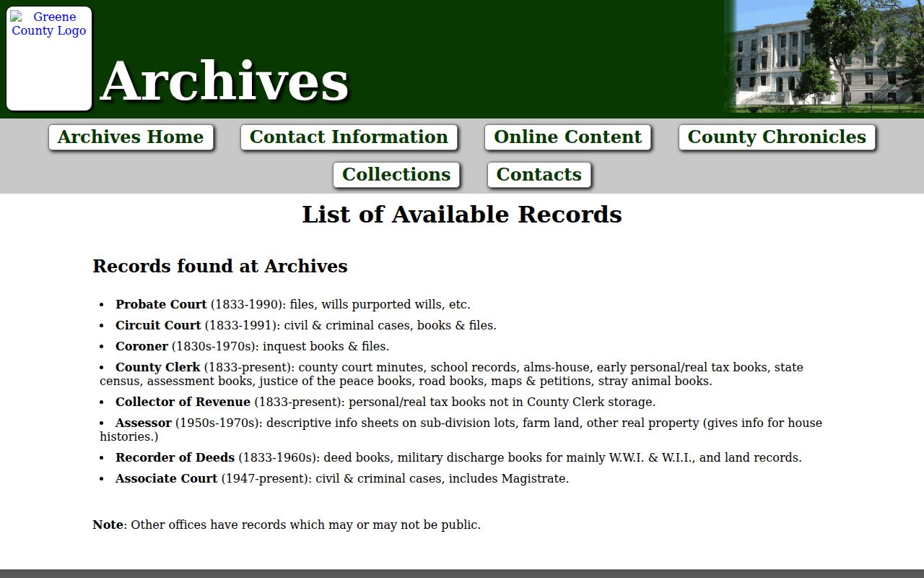Click the Contacts button
Screen dimensions: 924x578
click(x=539, y=175)
